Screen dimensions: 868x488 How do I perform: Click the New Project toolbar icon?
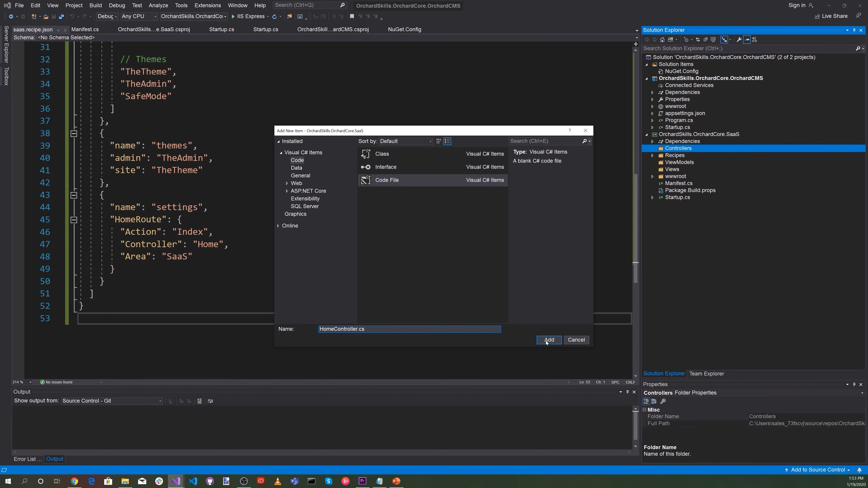(34, 16)
